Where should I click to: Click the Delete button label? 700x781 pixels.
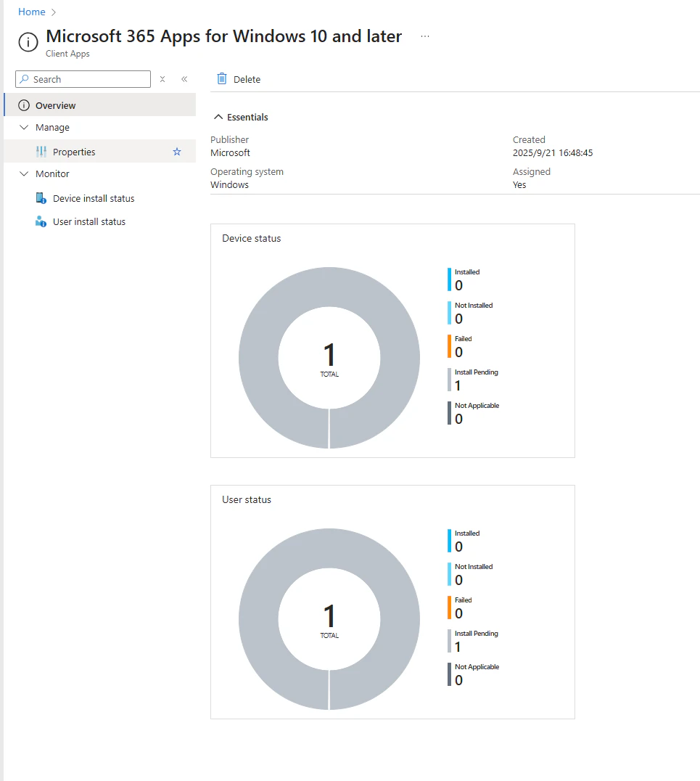(247, 79)
